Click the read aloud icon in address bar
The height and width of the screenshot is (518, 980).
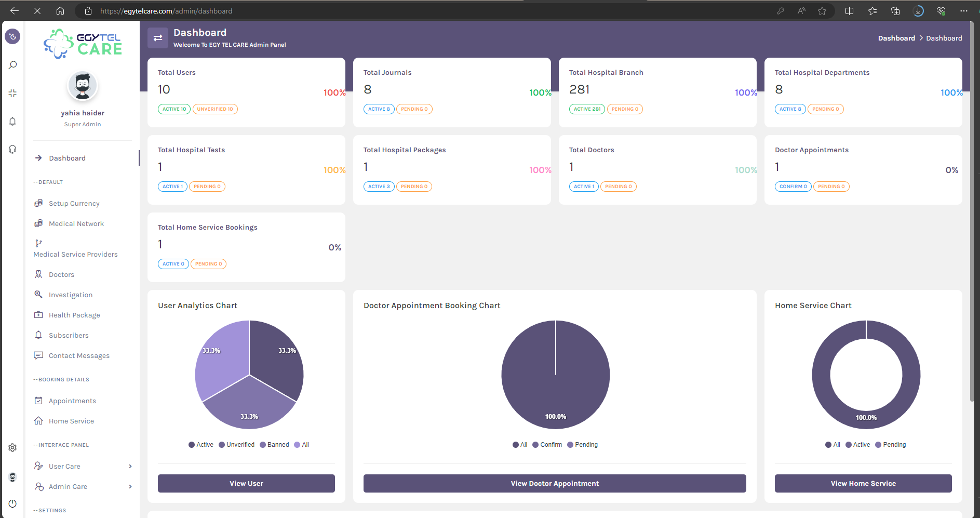click(801, 11)
